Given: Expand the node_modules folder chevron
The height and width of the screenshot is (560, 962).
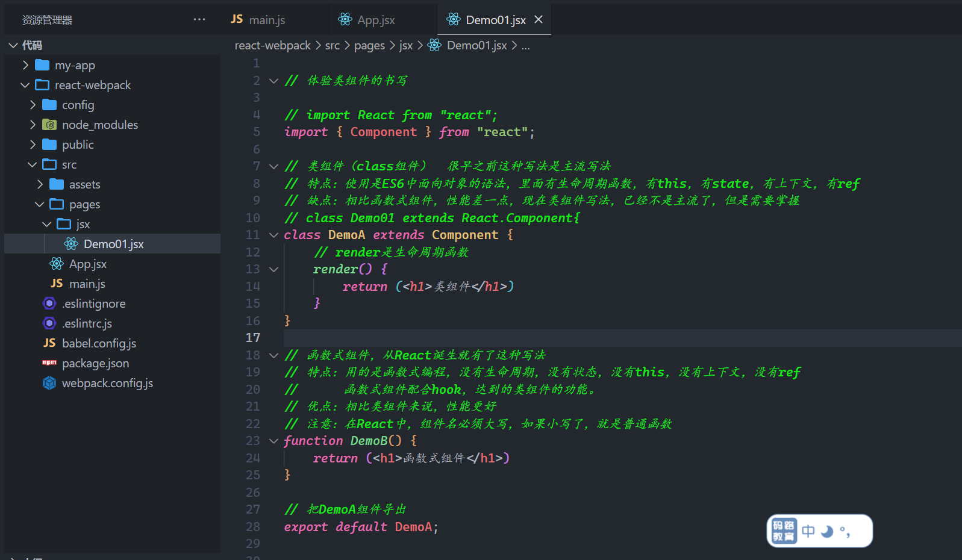Looking at the screenshot, I should tap(33, 125).
